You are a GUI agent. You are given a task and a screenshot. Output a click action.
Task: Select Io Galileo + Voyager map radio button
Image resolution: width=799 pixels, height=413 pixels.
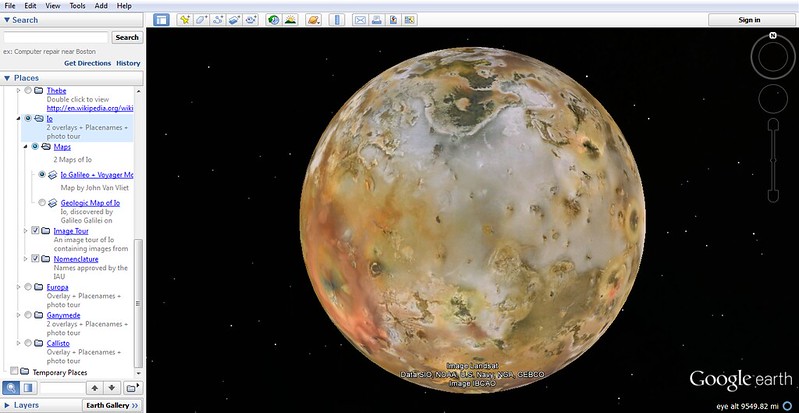click(x=42, y=174)
